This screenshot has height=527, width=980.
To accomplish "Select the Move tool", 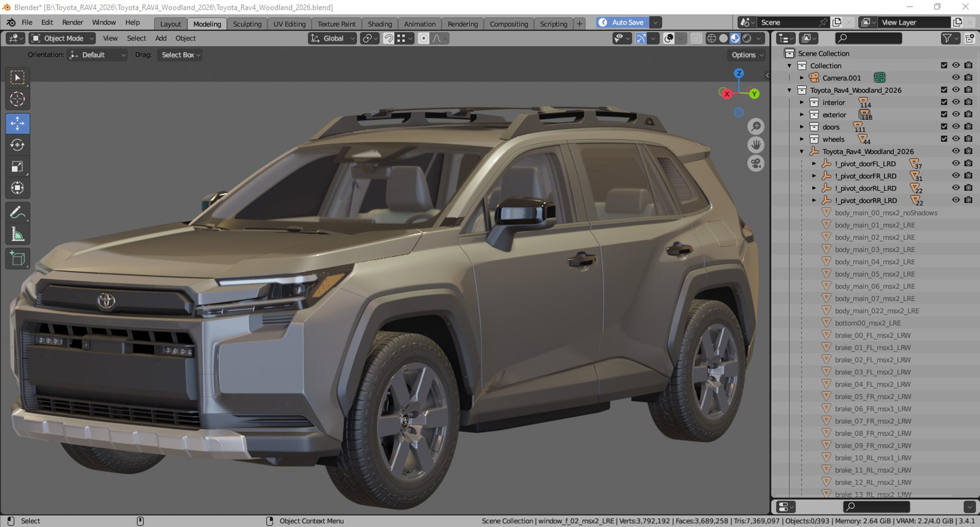I will tap(17, 123).
